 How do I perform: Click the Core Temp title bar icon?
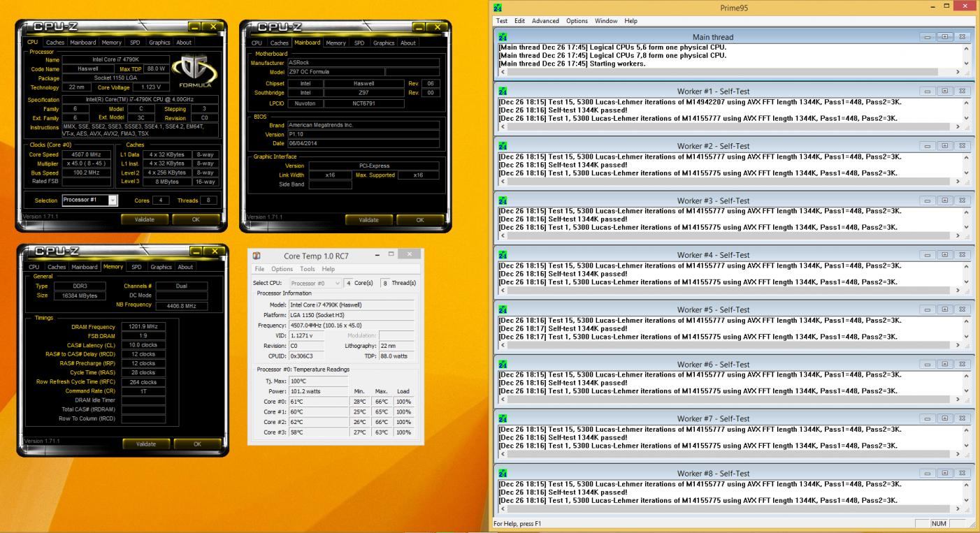(x=257, y=256)
